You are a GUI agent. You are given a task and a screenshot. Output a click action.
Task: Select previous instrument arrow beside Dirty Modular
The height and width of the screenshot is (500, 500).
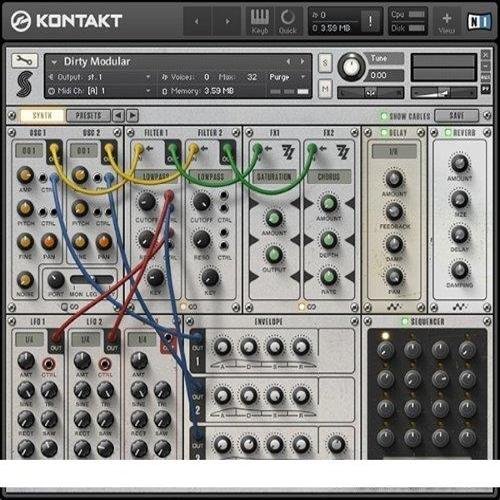click(288, 61)
